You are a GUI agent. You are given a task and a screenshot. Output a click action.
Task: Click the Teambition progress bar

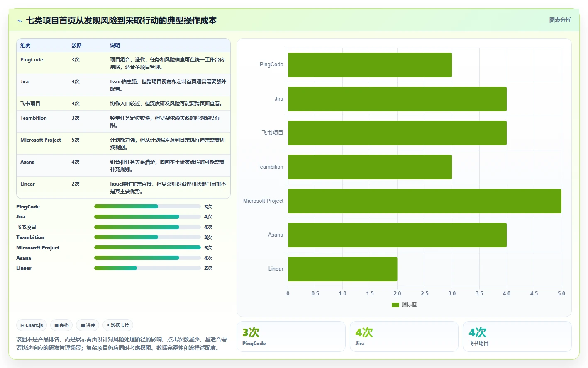tap(147, 237)
